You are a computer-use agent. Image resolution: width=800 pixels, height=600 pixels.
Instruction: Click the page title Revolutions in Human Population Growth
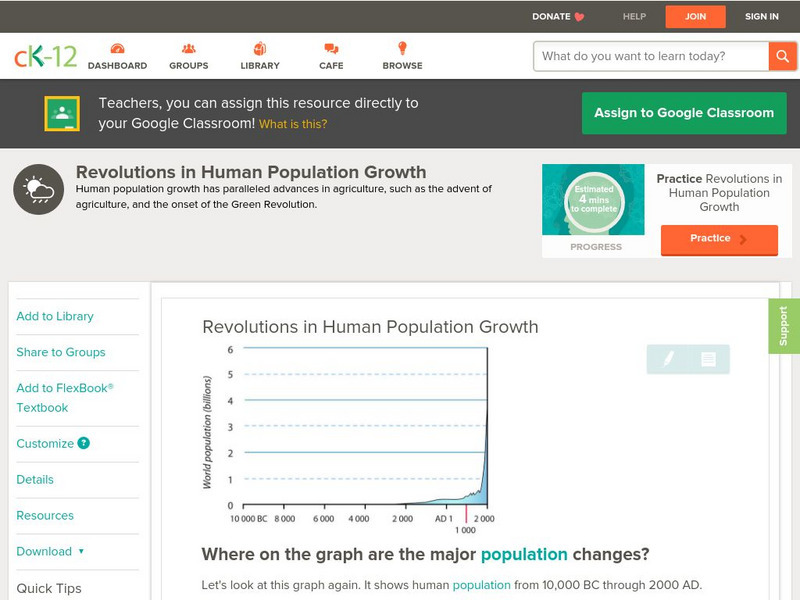pyautogui.click(x=251, y=172)
